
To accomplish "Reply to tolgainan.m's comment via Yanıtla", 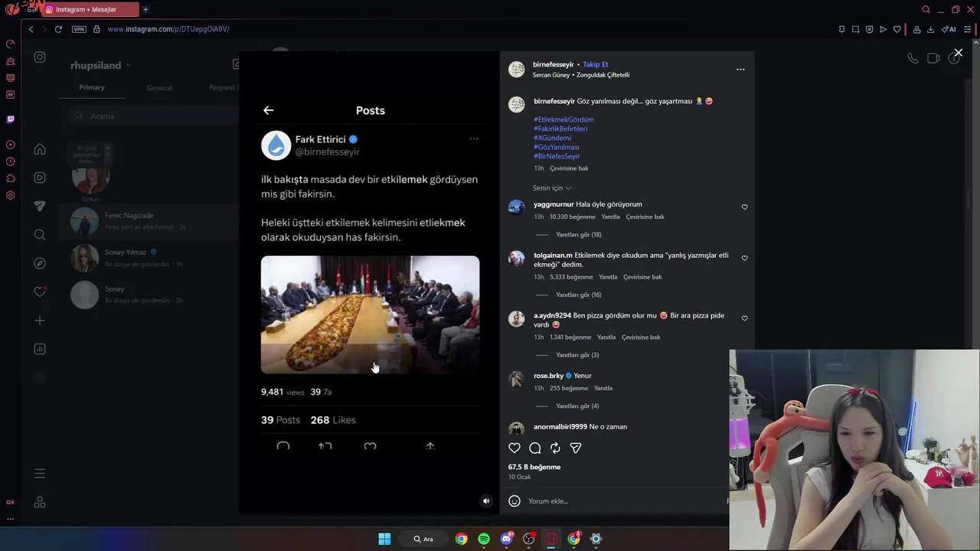I will tap(608, 277).
